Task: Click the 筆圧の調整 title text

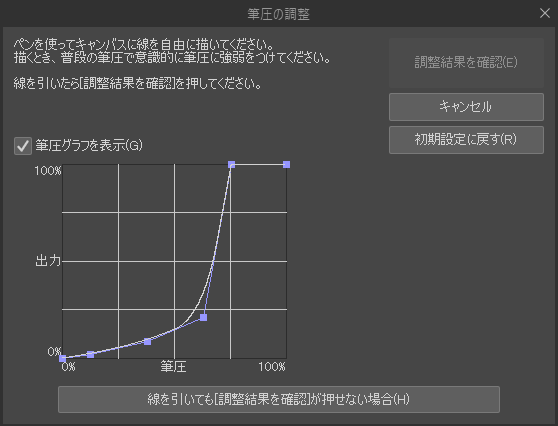Action: pyautogui.click(x=279, y=14)
